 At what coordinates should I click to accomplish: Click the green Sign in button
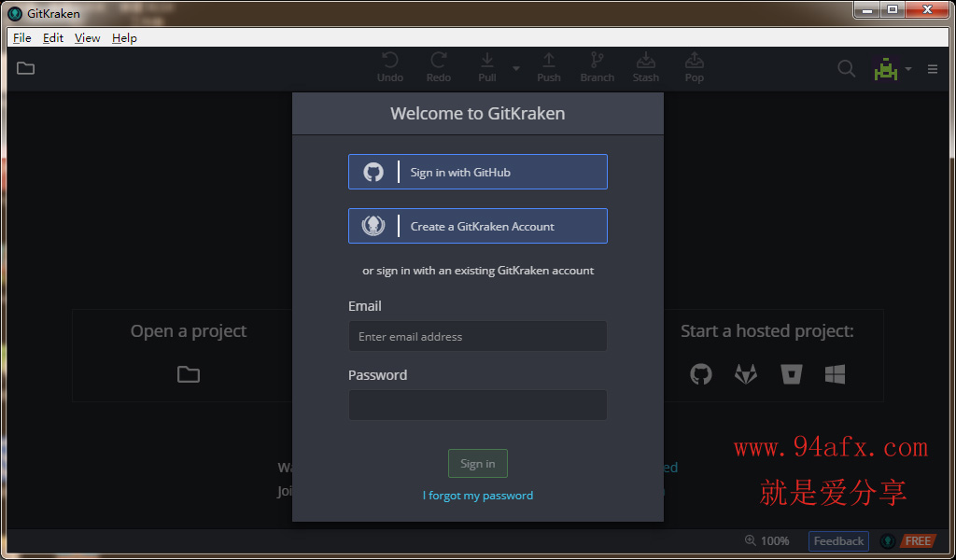477,464
